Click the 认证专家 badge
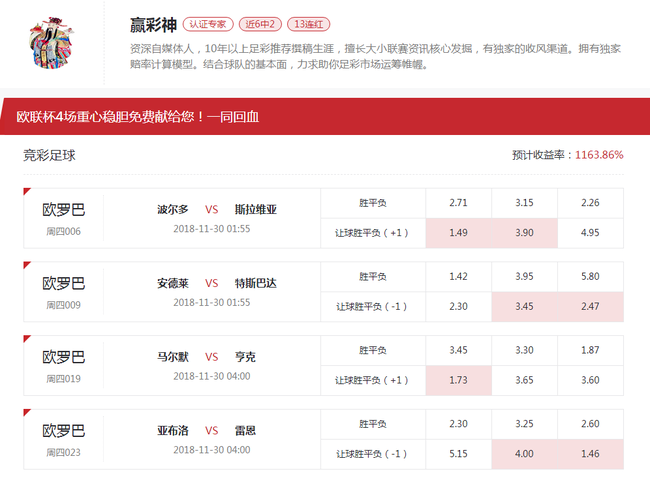The width and height of the screenshot is (650, 480). pos(208,24)
